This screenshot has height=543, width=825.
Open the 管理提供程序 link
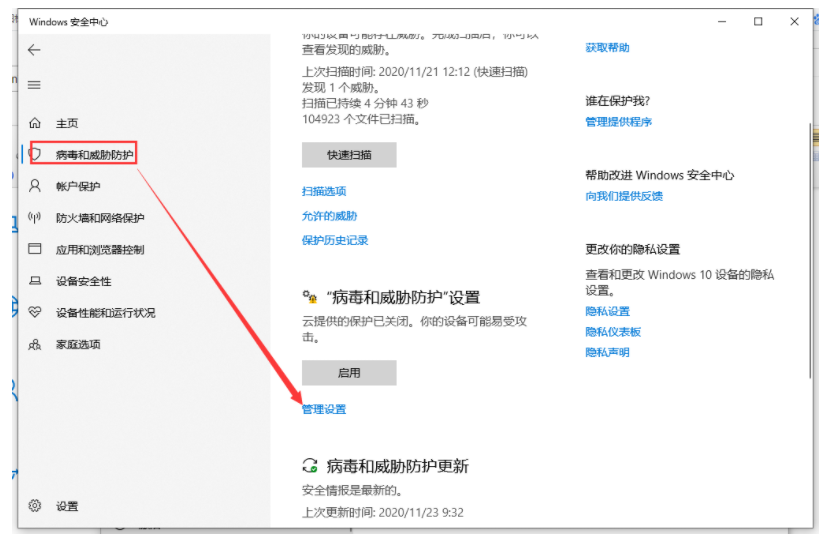coord(618,122)
